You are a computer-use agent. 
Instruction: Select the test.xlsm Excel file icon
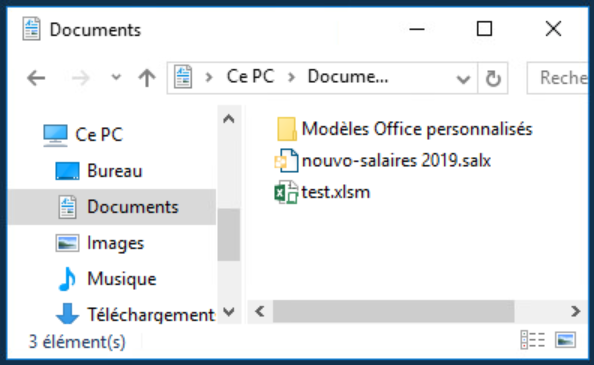[286, 192]
